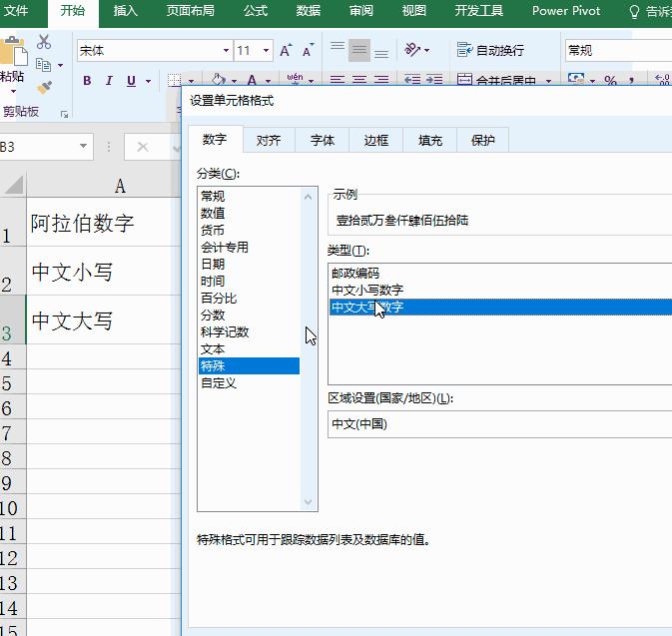Select 中文大写数字 in type list
Image resolution: width=672 pixels, height=636 pixels.
(x=500, y=308)
